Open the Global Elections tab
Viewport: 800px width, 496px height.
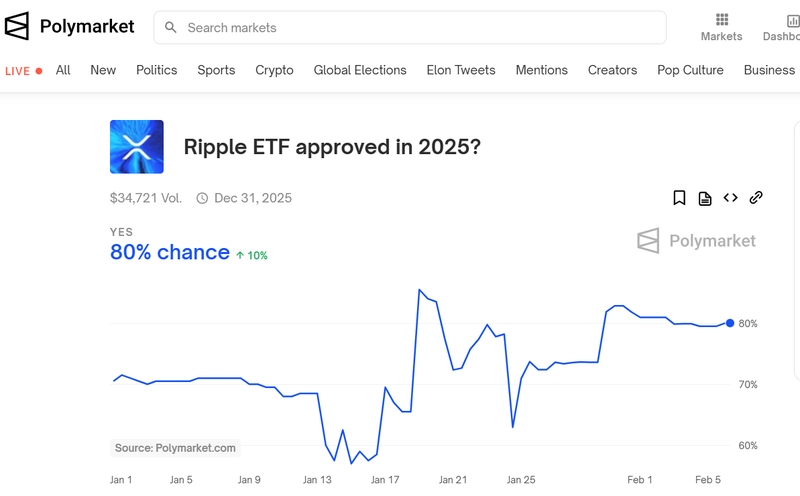[360, 70]
